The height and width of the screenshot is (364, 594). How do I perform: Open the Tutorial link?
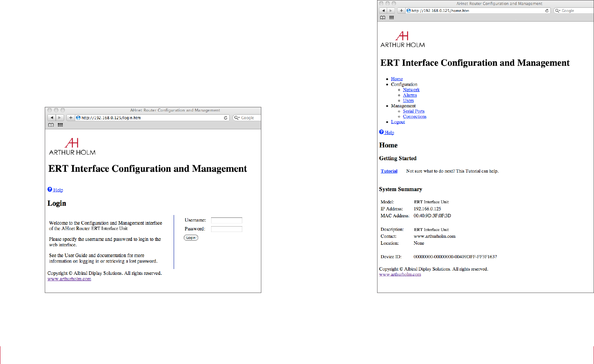click(x=389, y=171)
